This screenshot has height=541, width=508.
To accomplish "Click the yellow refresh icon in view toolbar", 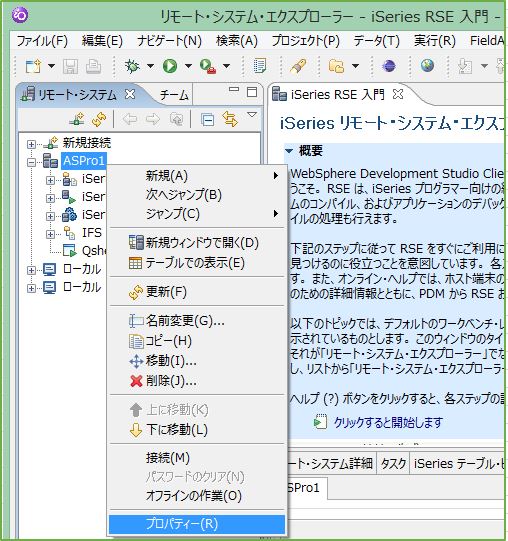I will (99, 119).
